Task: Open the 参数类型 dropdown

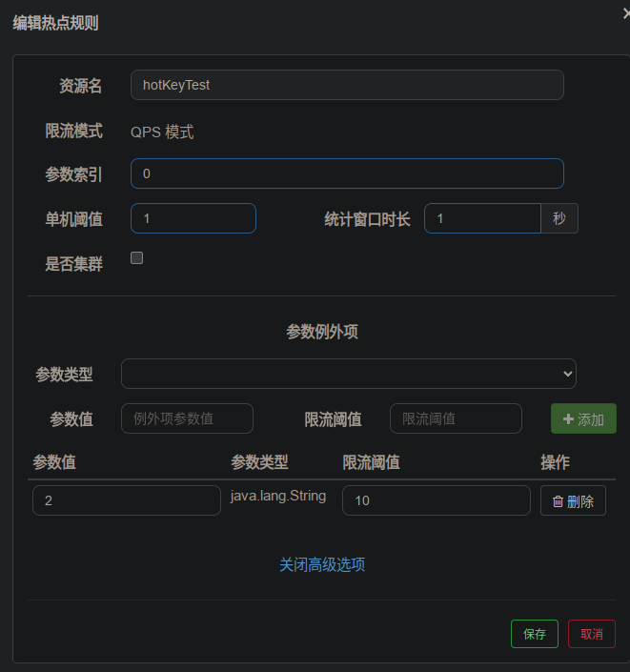Action: [349, 374]
